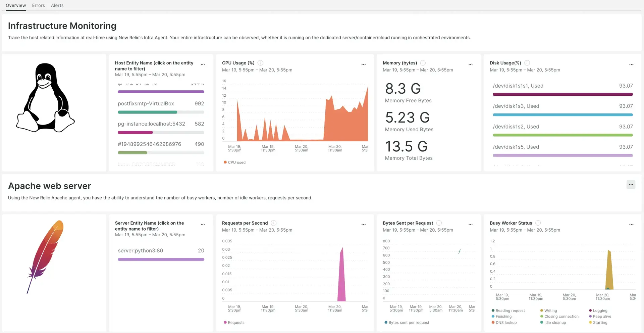Click the info icon beside Disk Usage(%)
This screenshot has width=644, height=333.
[x=527, y=63]
